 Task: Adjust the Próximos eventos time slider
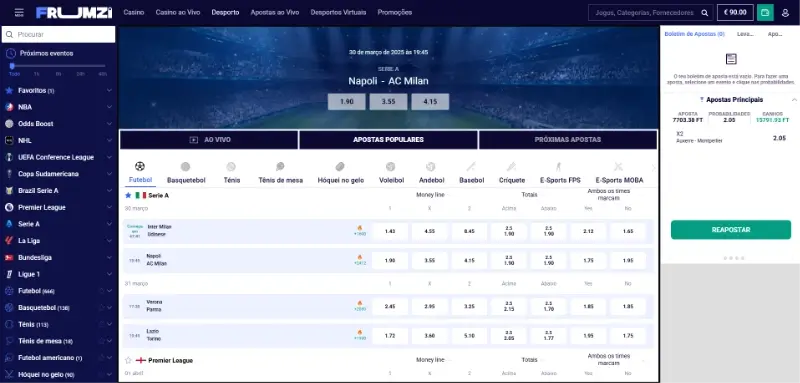[x=12, y=66]
